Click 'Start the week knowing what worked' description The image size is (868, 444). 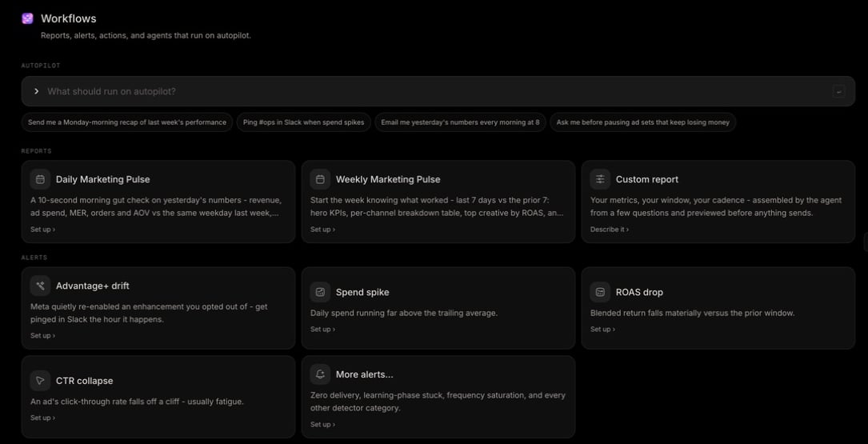[437, 206]
